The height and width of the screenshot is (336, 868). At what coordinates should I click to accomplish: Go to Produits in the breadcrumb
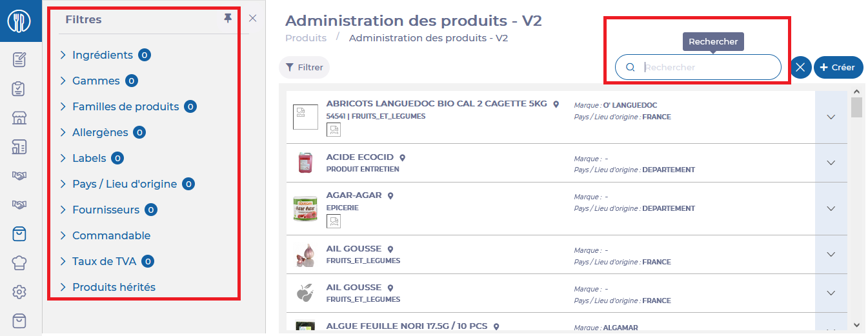coord(306,38)
